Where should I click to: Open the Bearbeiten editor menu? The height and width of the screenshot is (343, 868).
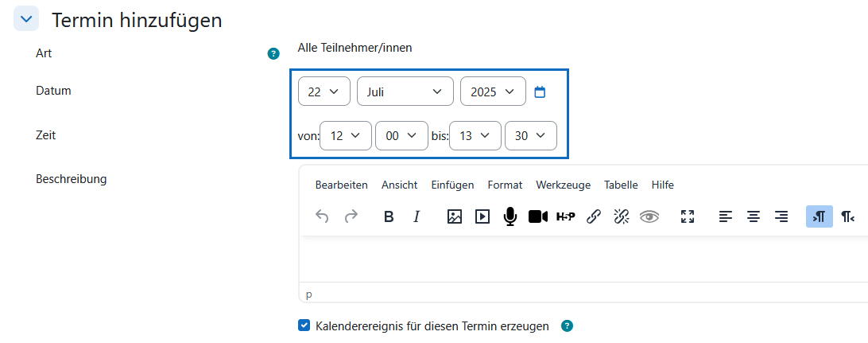342,185
